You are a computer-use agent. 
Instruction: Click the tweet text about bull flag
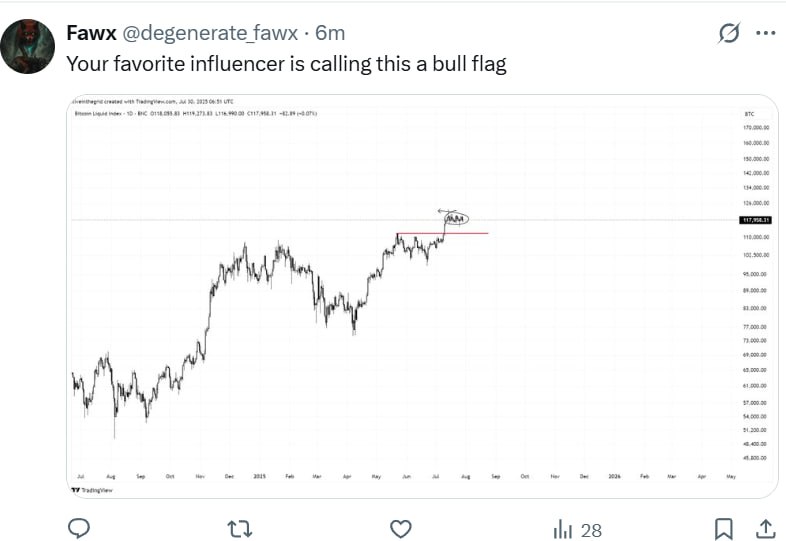click(286, 63)
